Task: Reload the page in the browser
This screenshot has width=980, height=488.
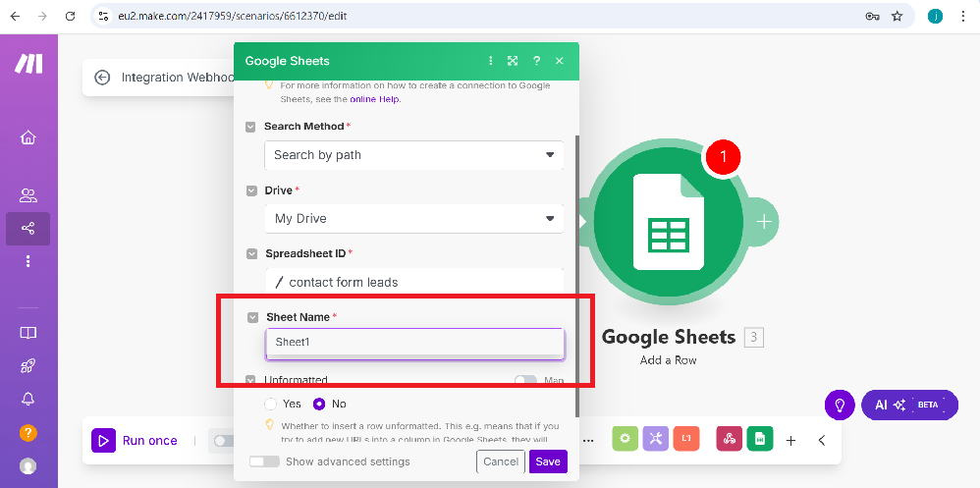Action: [x=71, y=17]
